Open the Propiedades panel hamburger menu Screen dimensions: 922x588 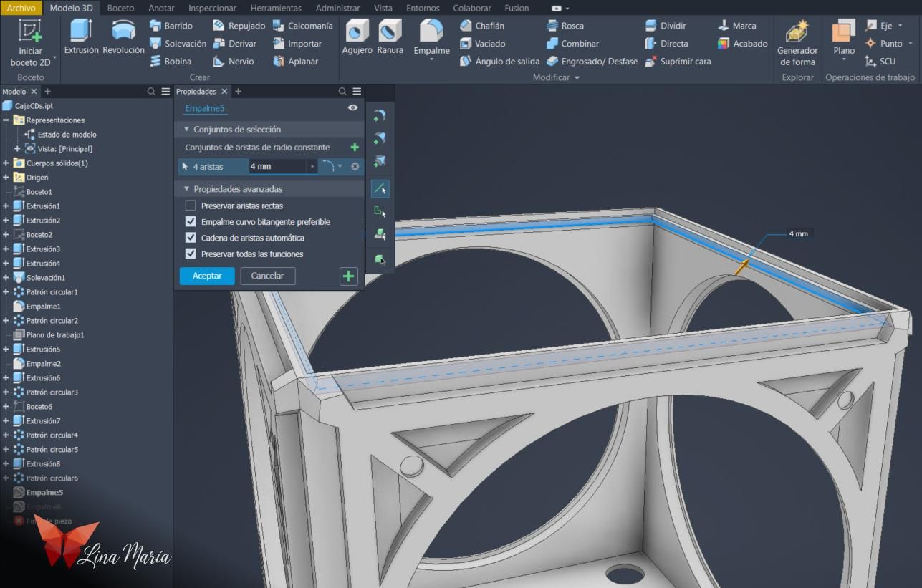(x=357, y=92)
